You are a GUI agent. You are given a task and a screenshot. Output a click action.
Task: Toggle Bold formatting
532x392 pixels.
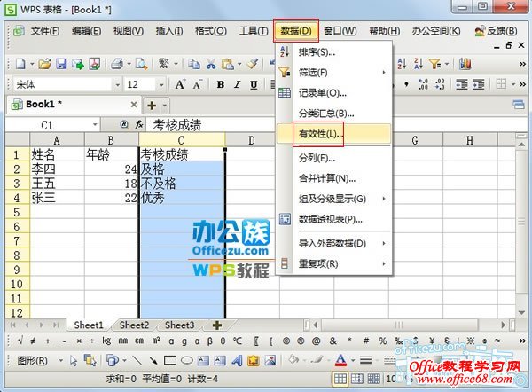click(x=221, y=84)
